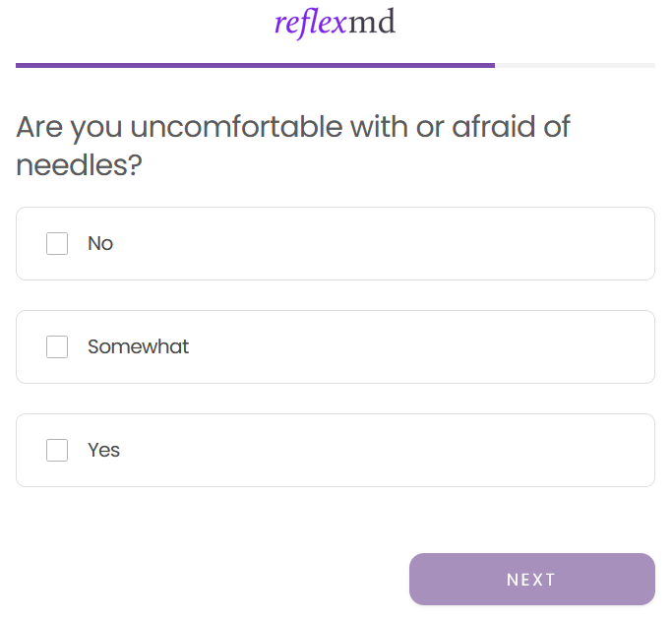Click the dark "md" part of the logo

(372, 23)
